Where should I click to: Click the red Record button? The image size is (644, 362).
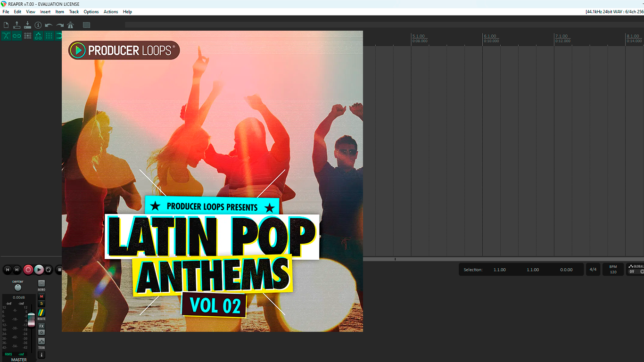pyautogui.click(x=28, y=270)
